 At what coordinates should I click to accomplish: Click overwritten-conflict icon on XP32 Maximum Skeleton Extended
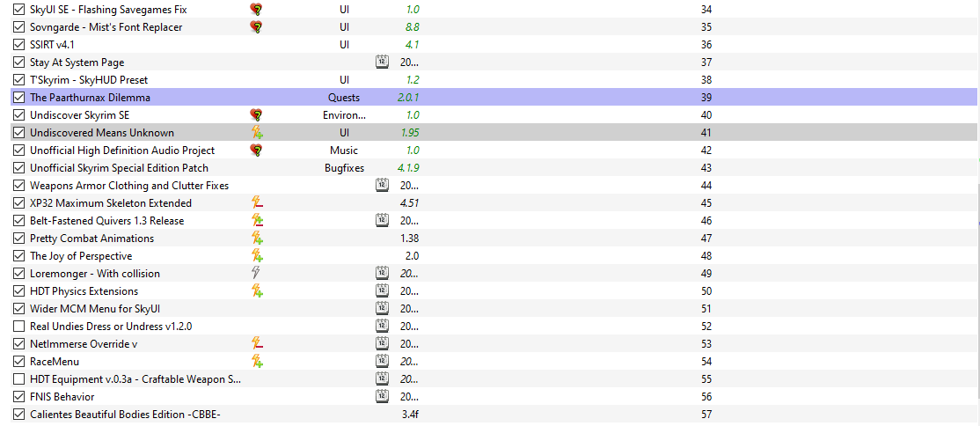[x=256, y=202]
